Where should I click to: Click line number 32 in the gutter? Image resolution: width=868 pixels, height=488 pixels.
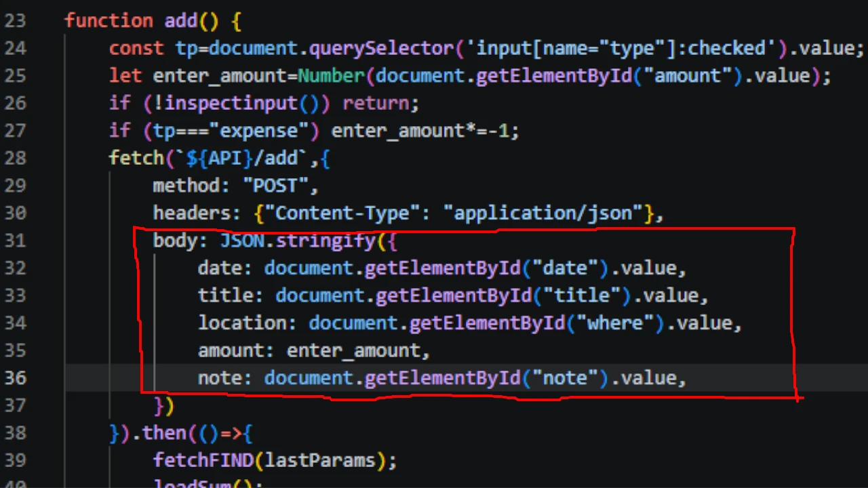click(14, 268)
